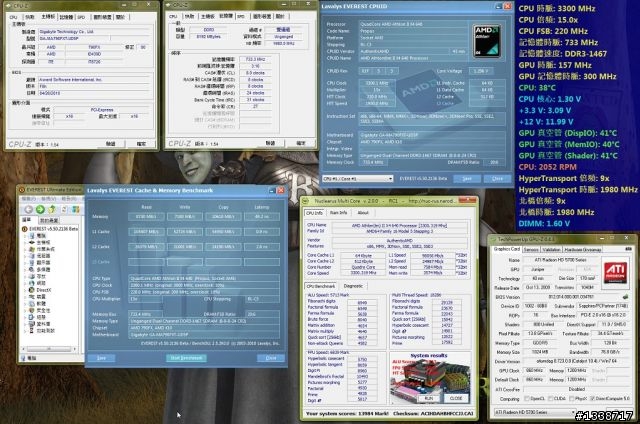This screenshot has width=640, height=424.
Task: Open the CPU #1 / Core #1 dropdown
Action: click(x=358, y=179)
